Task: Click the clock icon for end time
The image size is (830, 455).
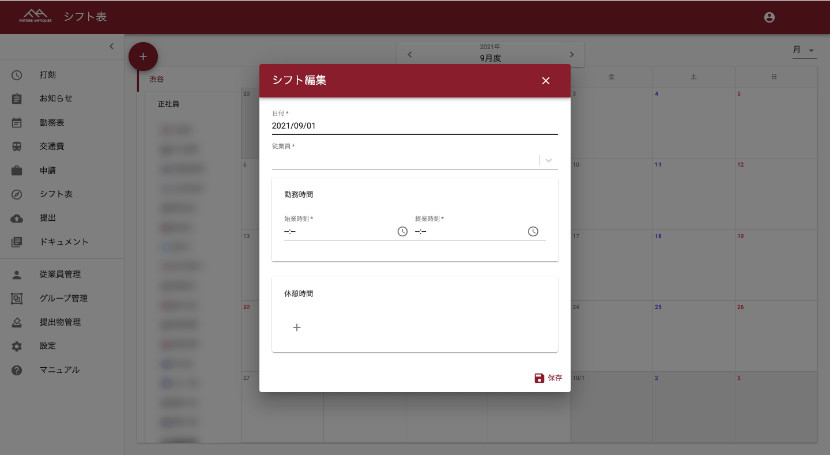Action: point(533,231)
